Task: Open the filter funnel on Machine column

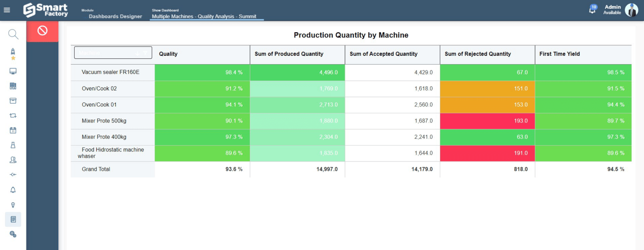Action: point(146,53)
